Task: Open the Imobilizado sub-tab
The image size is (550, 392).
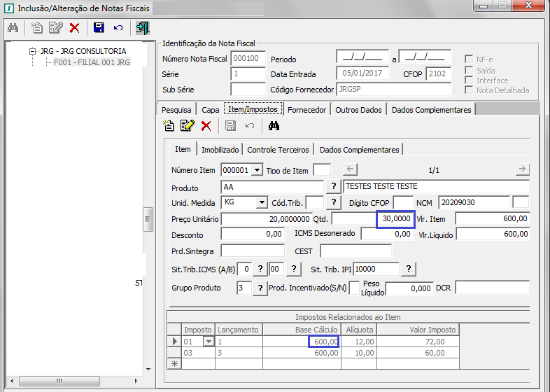Action: [220, 150]
